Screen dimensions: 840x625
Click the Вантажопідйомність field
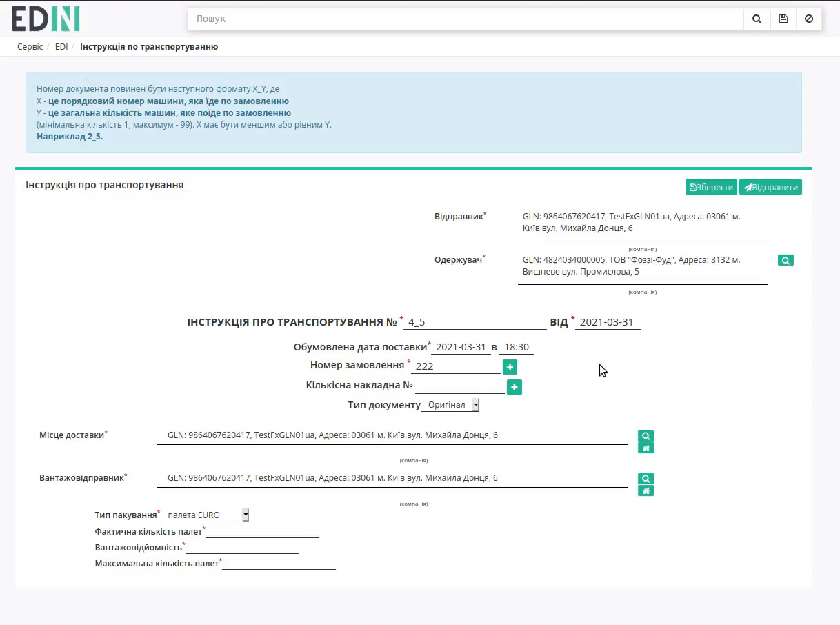pyautogui.click(x=242, y=547)
